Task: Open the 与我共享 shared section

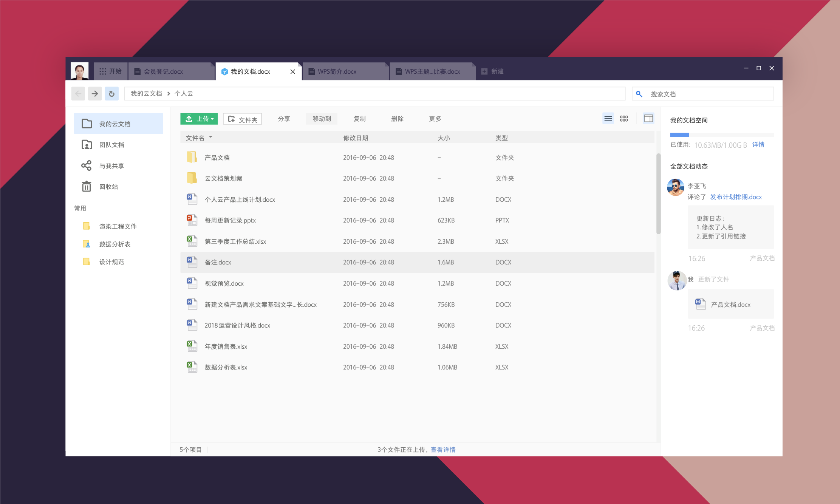Action: point(111,166)
